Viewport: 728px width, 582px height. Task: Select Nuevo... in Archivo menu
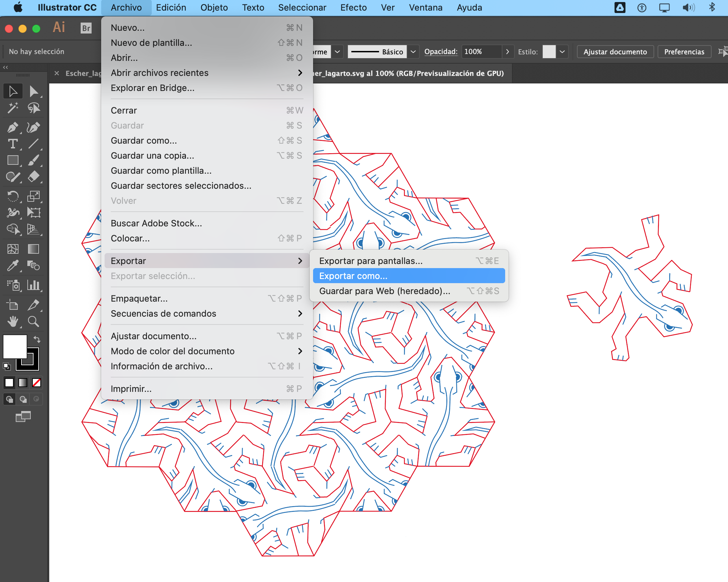(207, 28)
